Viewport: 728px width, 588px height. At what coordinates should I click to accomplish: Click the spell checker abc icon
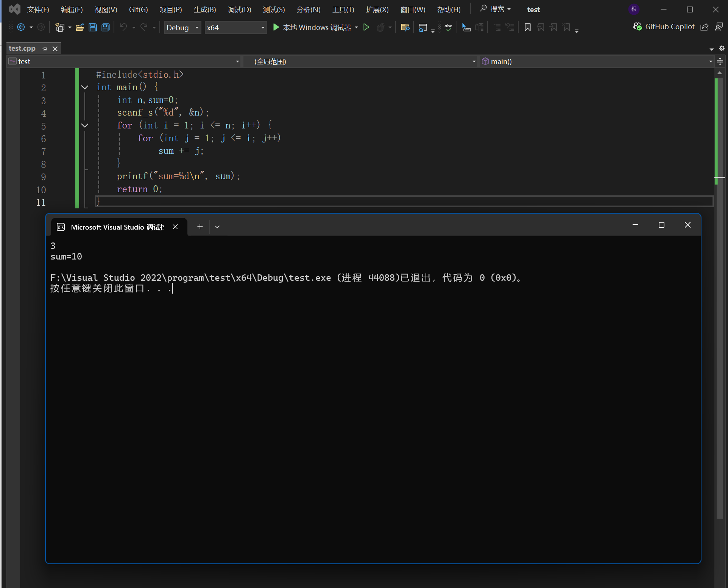pyautogui.click(x=449, y=27)
